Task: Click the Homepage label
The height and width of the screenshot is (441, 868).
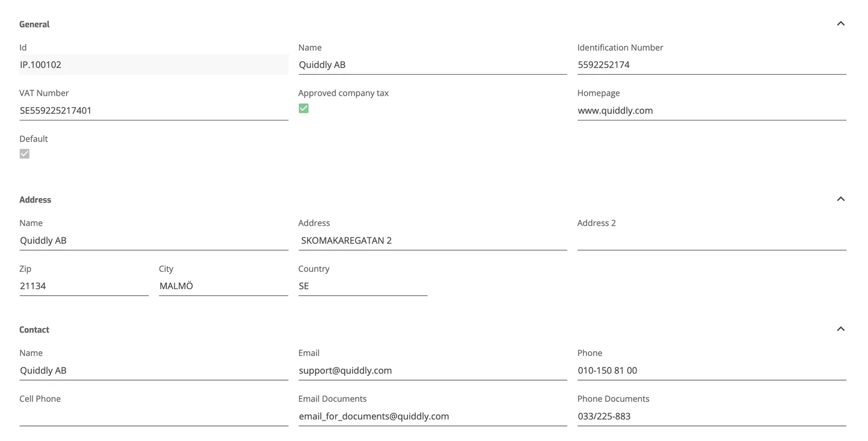Action: [x=599, y=93]
